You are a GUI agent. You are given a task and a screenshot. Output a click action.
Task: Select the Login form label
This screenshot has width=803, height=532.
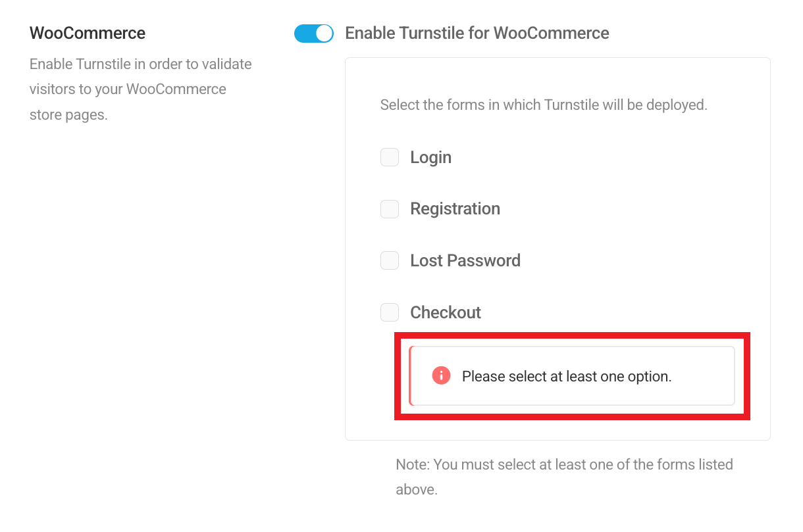431,157
